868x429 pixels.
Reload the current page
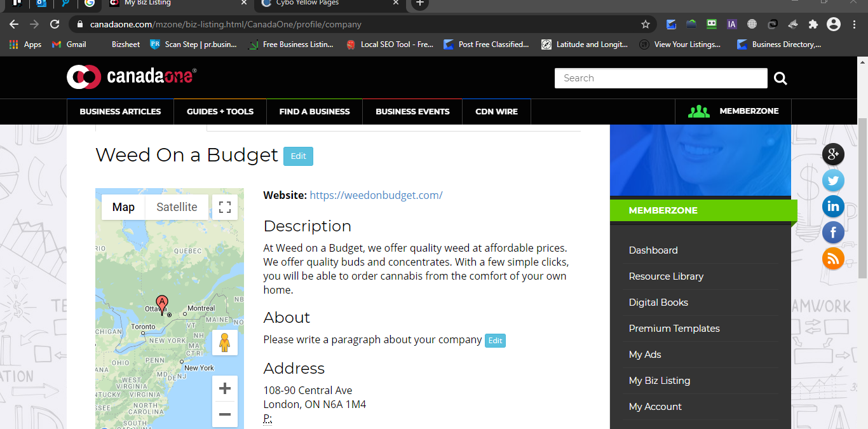click(55, 24)
